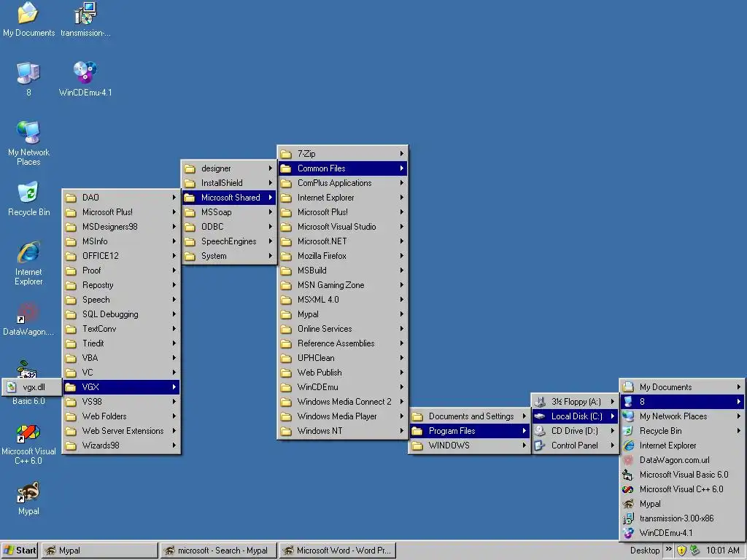747x560 pixels.
Task: Expand My Network Places submenu arrow in menu
Action: tap(738, 416)
